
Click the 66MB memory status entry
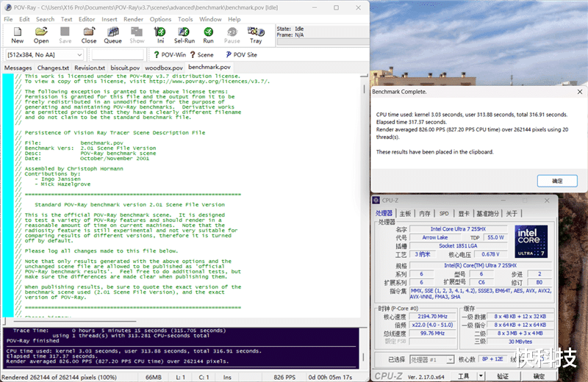point(153,377)
